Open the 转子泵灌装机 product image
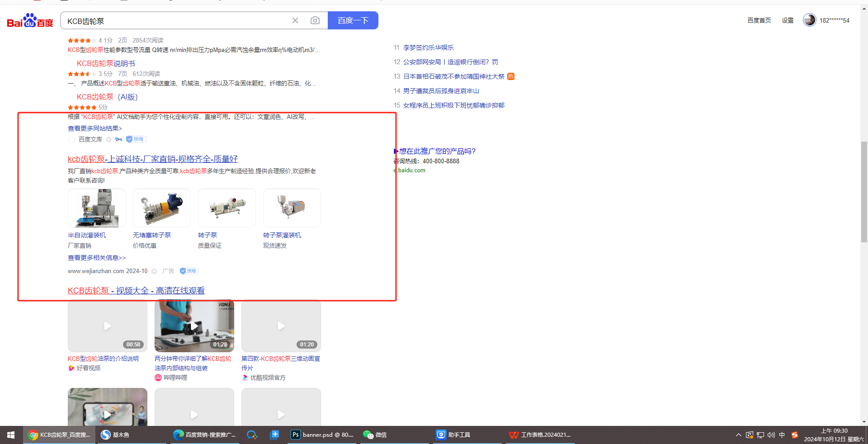This screenshot has width=868, height=444. coord(292,208)
